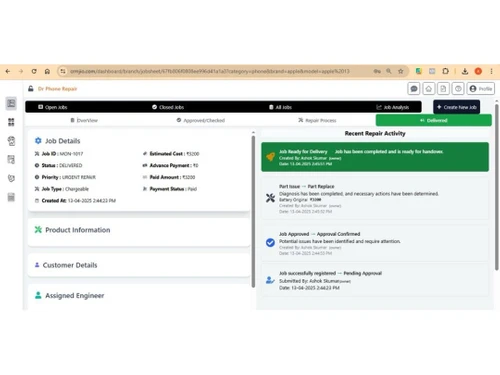Select the Overview step tab

tap(84, 120)
